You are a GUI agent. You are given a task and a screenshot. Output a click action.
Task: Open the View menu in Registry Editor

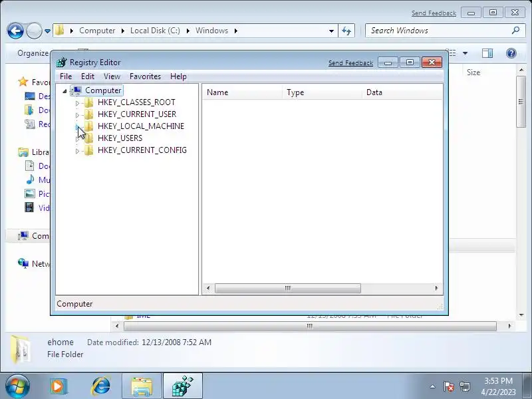112,76
